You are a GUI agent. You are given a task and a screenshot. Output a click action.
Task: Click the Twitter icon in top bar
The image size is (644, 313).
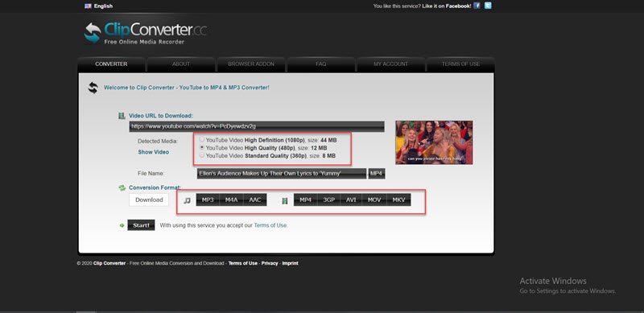pyautogui.click(x=488, y=6)
